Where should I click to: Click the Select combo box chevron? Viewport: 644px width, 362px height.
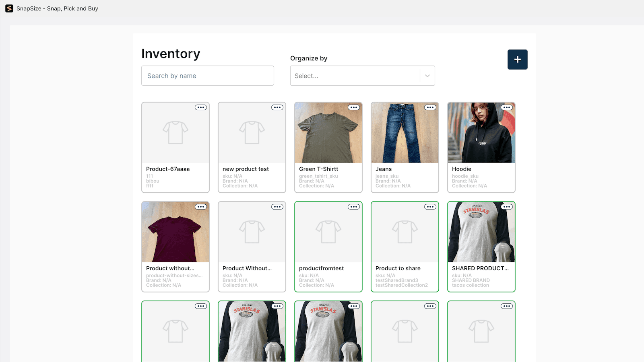[427, 76]
